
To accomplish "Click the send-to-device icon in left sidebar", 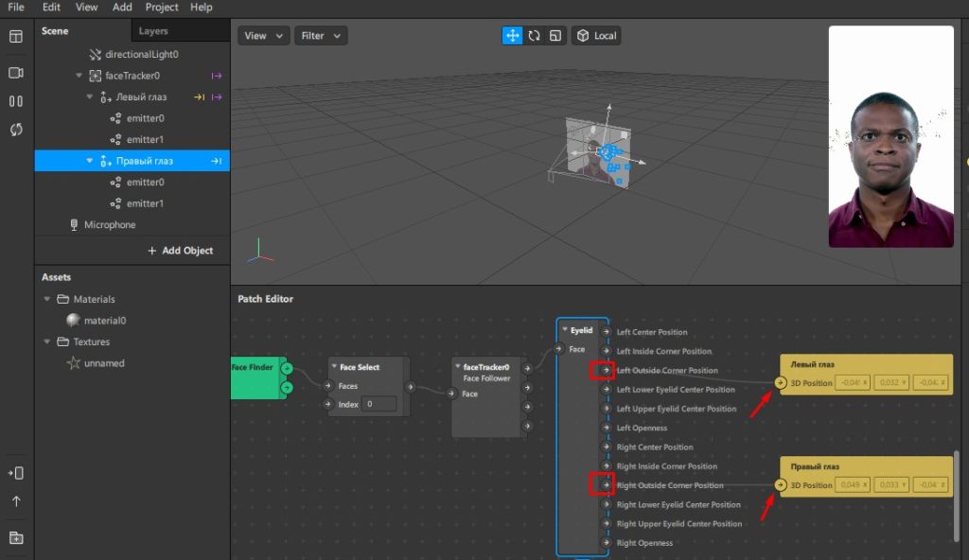I will pos(16,473).
